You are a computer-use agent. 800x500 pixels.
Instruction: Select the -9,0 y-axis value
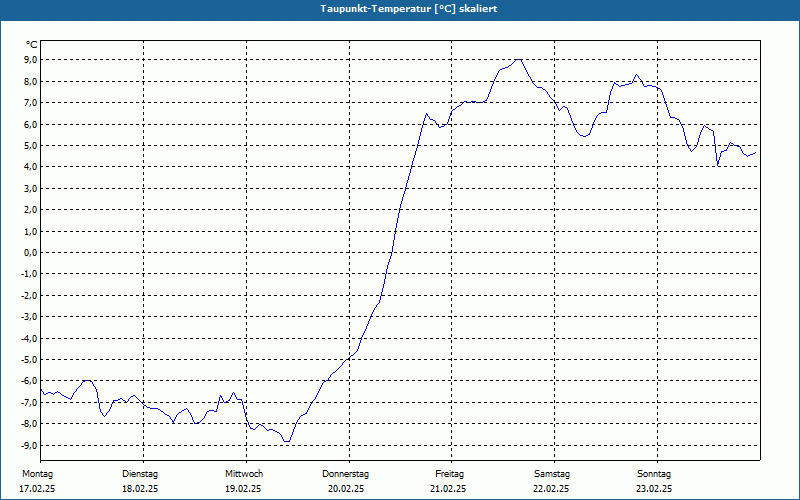29,445
